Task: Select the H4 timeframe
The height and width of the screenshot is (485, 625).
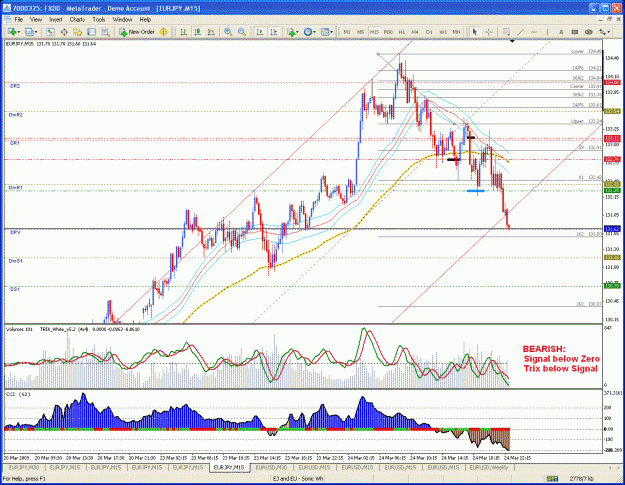Action: point(415,32)
